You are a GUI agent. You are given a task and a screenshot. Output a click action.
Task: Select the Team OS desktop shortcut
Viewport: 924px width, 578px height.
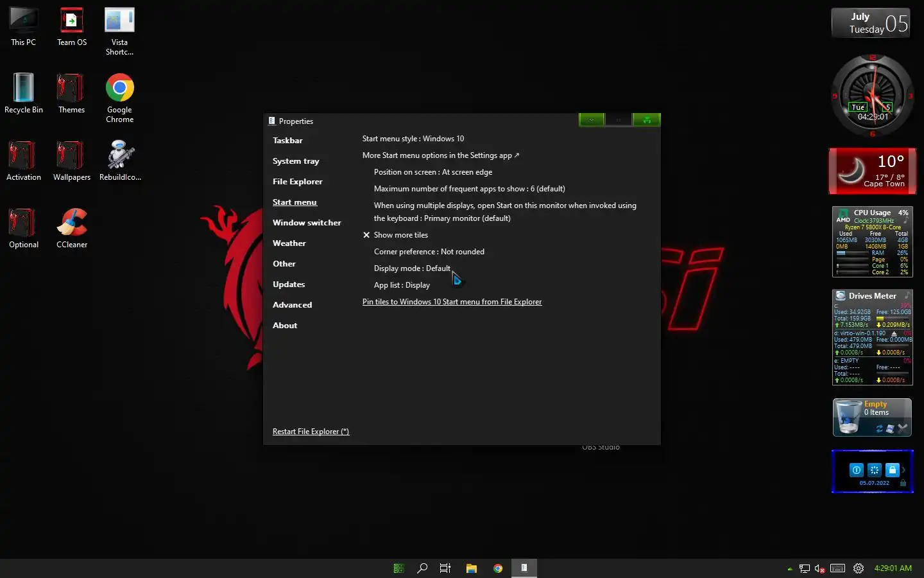(x=72, y=27)
